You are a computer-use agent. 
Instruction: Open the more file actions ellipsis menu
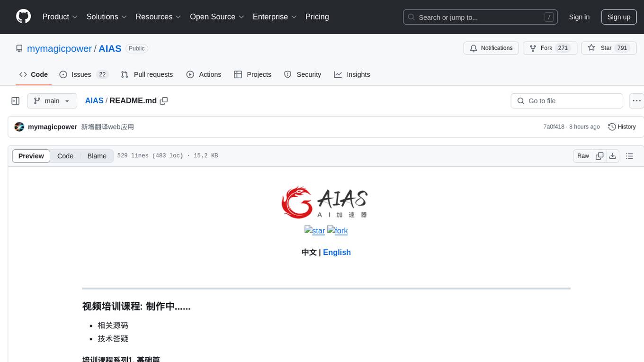(636, 101)
